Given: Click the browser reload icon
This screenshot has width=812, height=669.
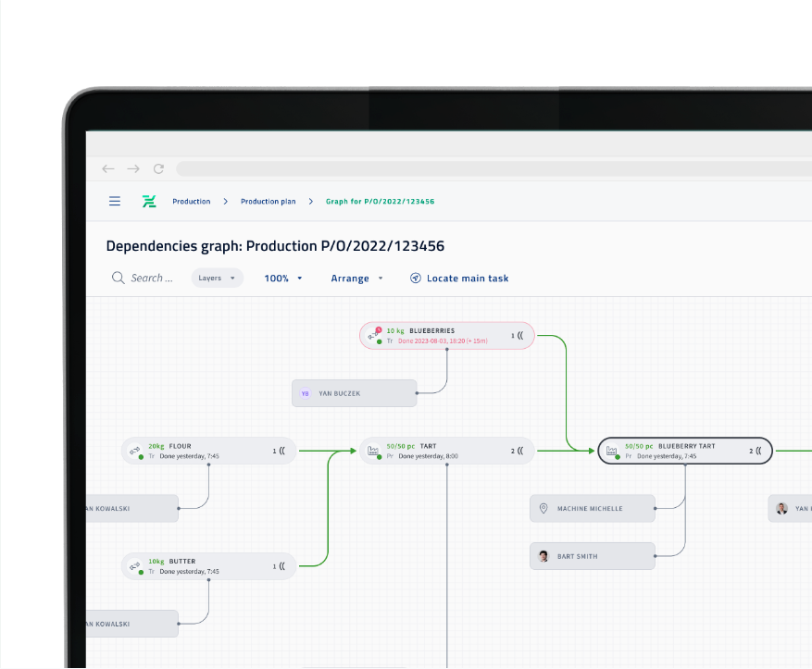Looking at the screenshot, I should (158, 168).
